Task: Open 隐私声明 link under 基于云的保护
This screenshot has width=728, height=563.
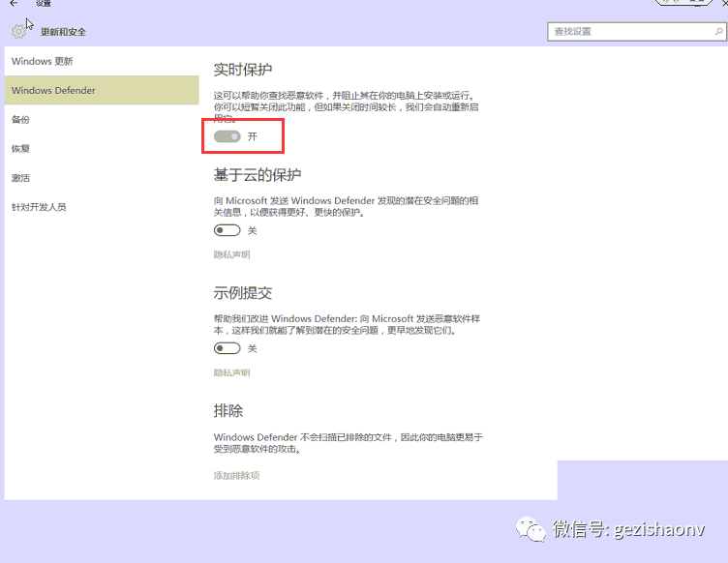Action: [231, 254]
